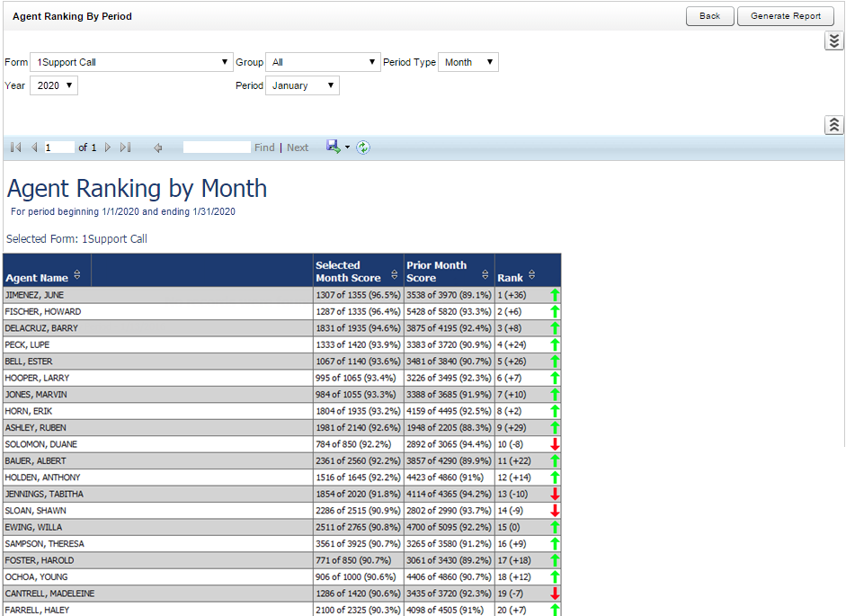Refresh the report with green icon
Image resolution: width=846 pixels, height=616 pixels.
click(x=363, y=147)
